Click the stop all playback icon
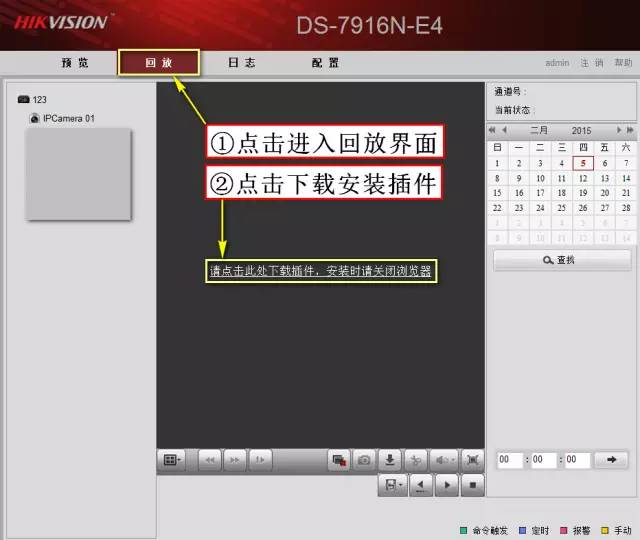Viewport: 640px width, 540px height. pyautogui.click(x=339, y=460)
